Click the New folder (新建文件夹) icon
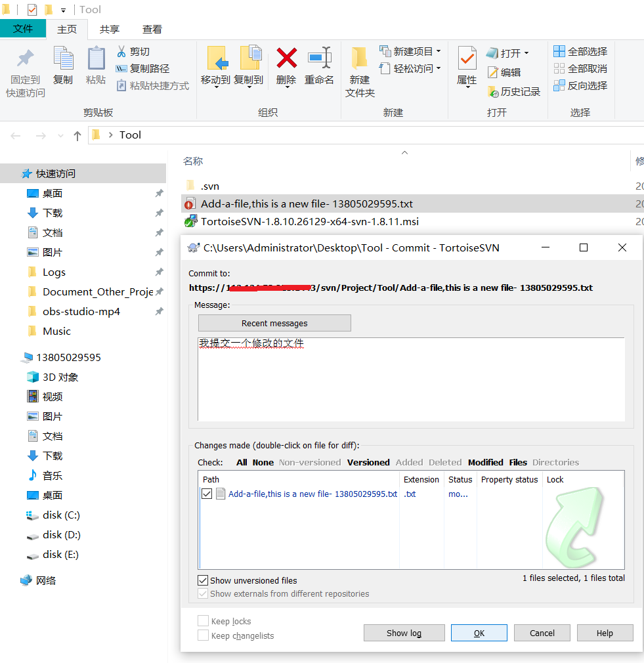Screen dimensions: 644x663 point(360,58)
